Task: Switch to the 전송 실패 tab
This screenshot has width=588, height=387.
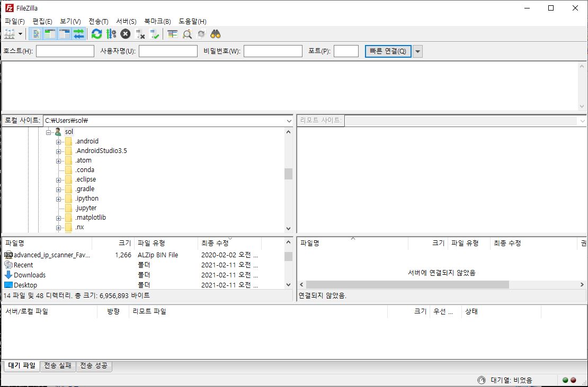Action: 58,365
